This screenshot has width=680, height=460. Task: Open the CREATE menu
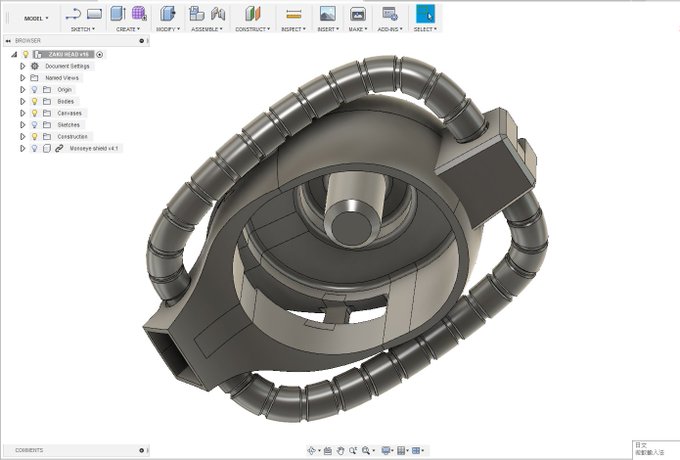(128, 29)
